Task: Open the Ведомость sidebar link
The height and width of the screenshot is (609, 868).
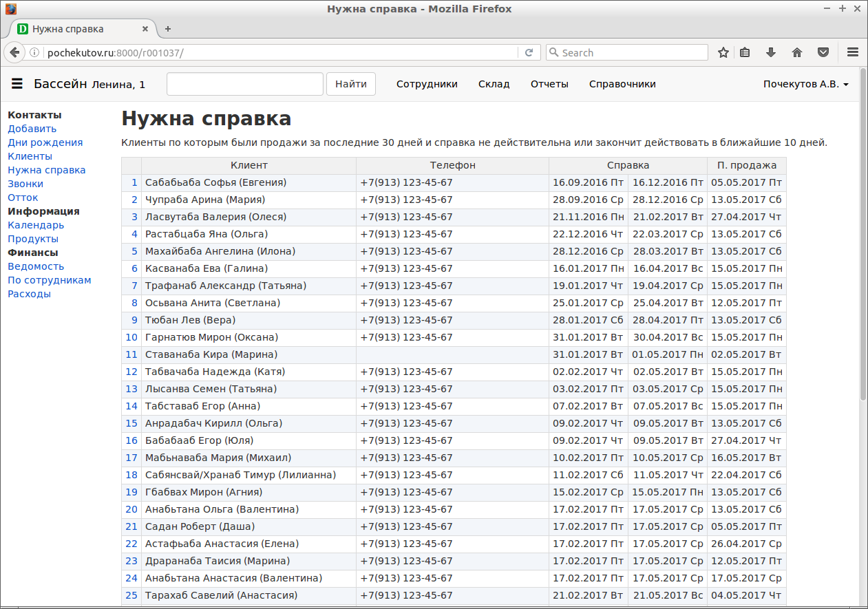Action: pyautogui.click(x=36, y=266)
